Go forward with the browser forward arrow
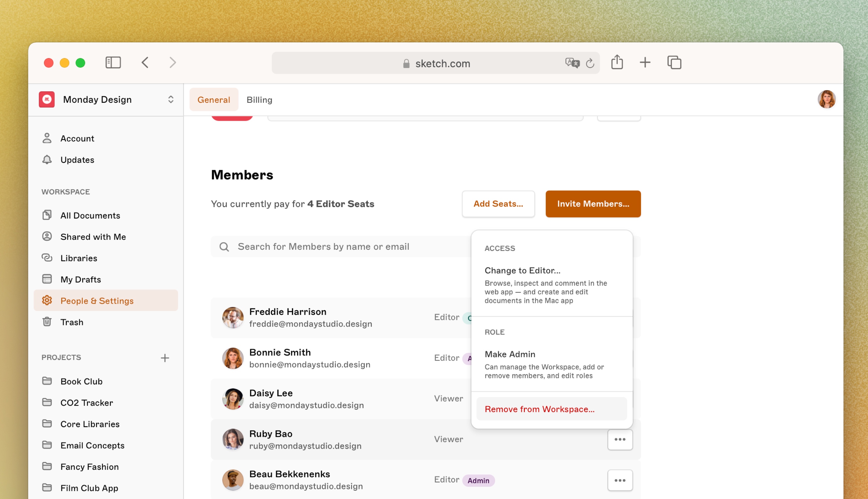 [x=172, y=63]
